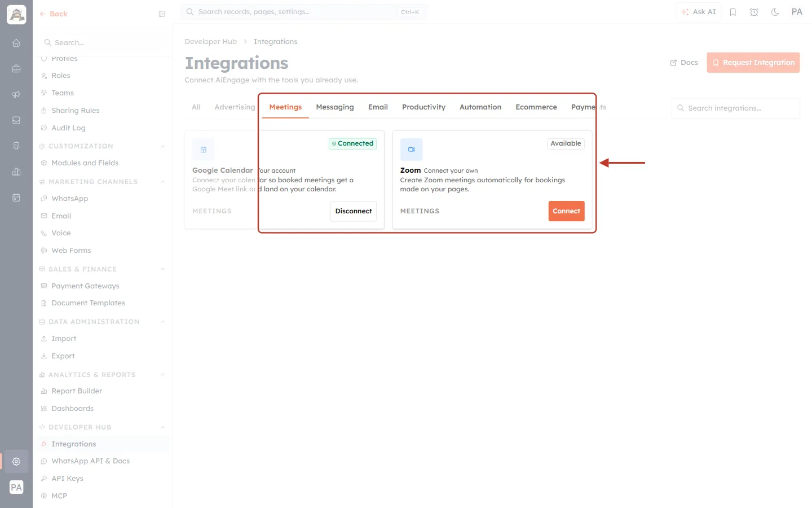Click the app logo at top left
Screen dimensions: 812x508
pos(16,15)
